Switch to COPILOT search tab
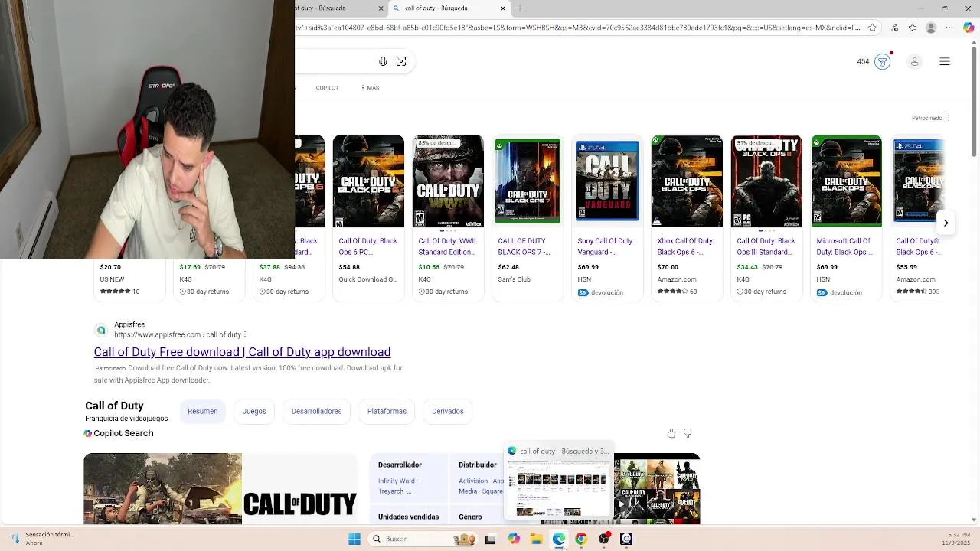Screen dimensions: 980x551 pyautogui.click(x=327, y=87)
